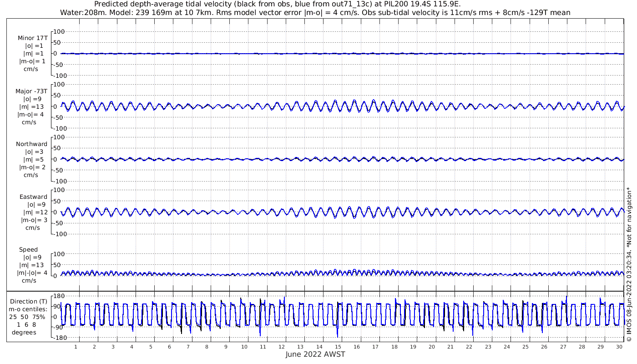Click "|m-o|= 2" in the Northward panel

[x=32, y=167]
